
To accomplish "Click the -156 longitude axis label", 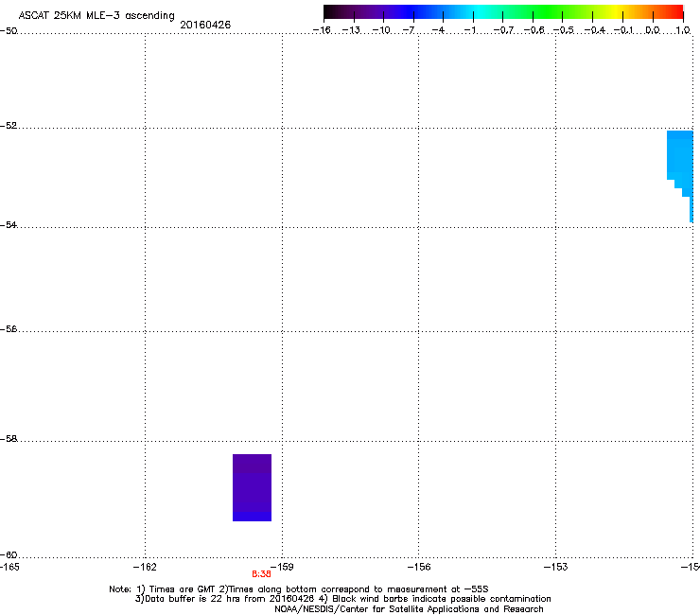I will click(419, 567).
